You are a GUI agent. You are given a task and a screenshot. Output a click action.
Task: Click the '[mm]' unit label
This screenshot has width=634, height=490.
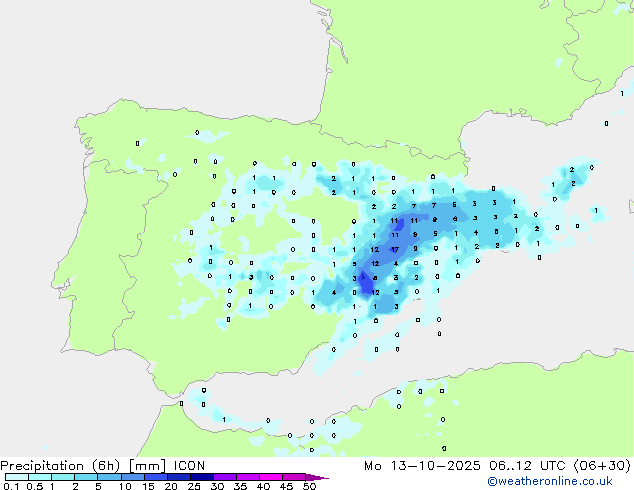point(147,466)
